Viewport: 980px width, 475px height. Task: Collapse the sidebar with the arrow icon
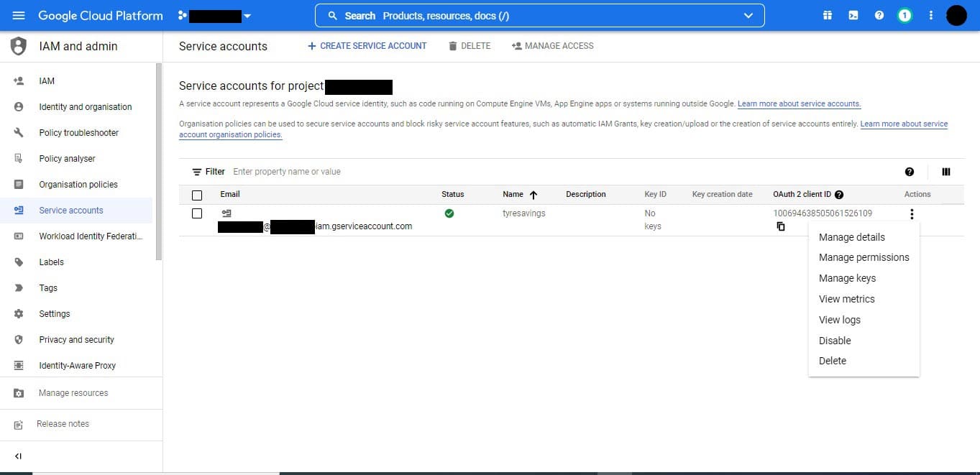(19, 456)
